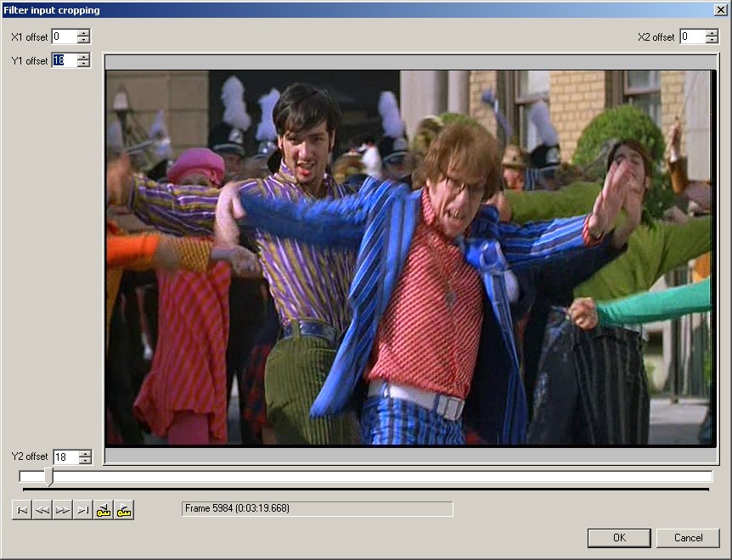
Task: Step backward one frame
Action: point(42,510)
